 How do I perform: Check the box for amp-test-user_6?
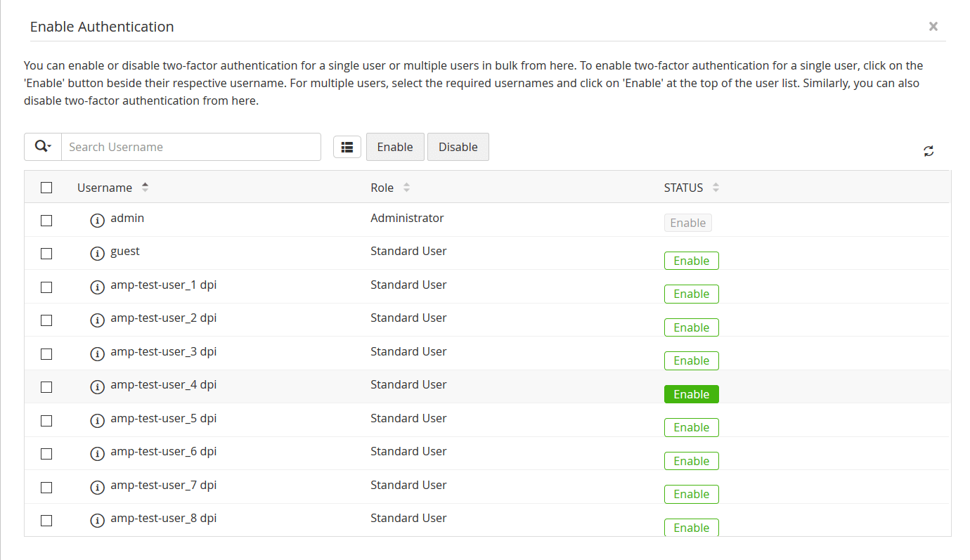pos(46,454)
